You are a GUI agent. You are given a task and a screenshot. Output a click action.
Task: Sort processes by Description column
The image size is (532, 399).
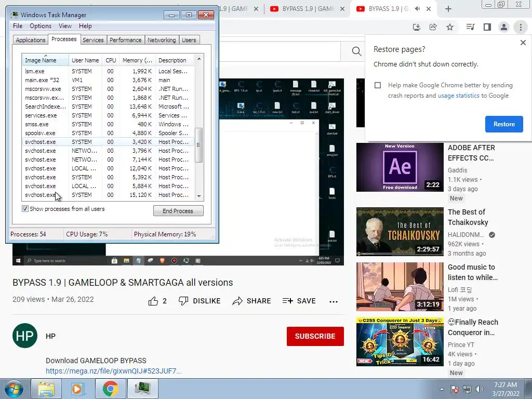click(175, 60)
